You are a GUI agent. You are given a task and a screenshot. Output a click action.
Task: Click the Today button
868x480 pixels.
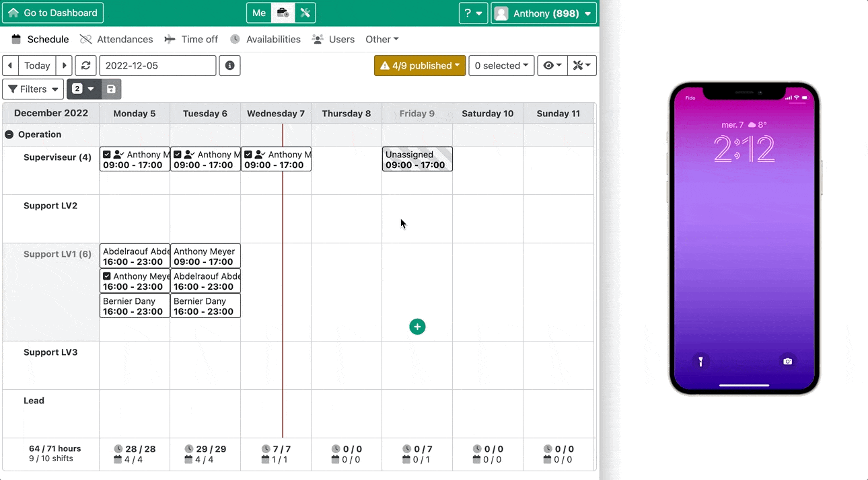click(x=37, y=65)
